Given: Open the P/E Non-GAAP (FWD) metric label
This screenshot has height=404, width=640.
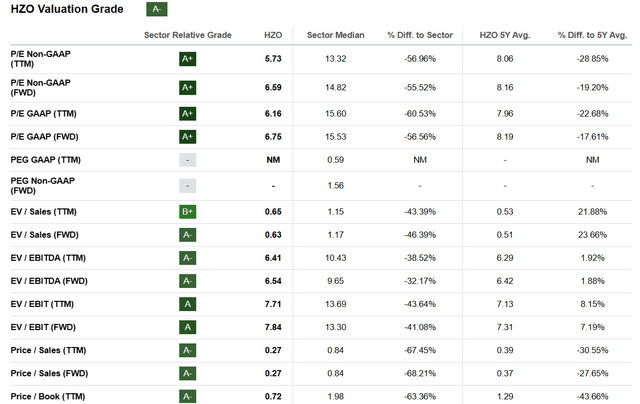Looking at the screenshot, I should (x=40, y=87).
